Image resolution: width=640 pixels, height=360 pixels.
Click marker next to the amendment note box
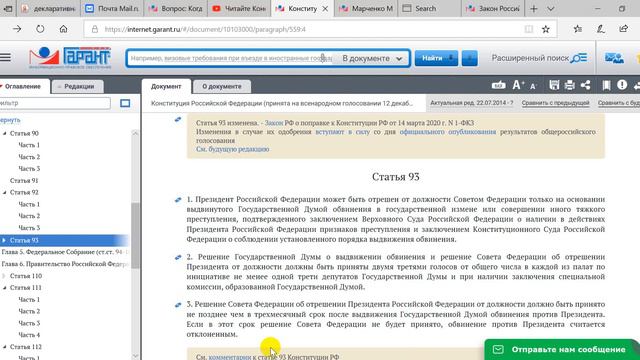(x=178, y=120)
